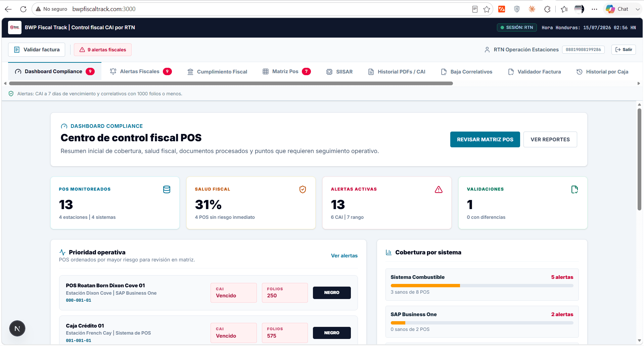
Task: Click right arrow of tab scrollbar
Action: [x=639, y=83]
